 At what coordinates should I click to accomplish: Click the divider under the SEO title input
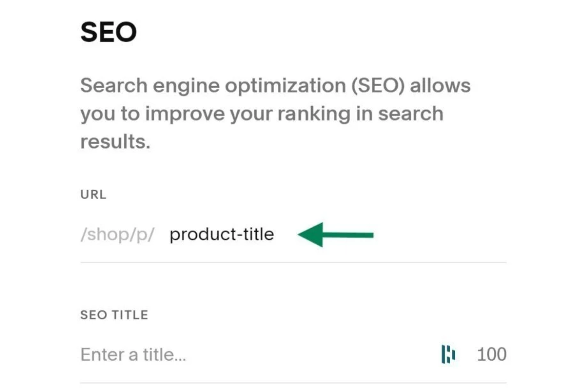[x=293, y=383]
